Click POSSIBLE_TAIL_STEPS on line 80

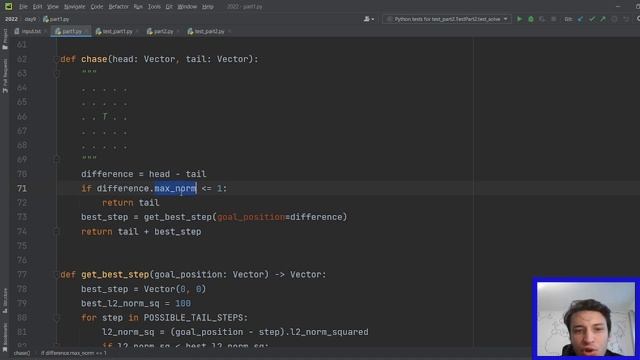(x=193, y=318)
